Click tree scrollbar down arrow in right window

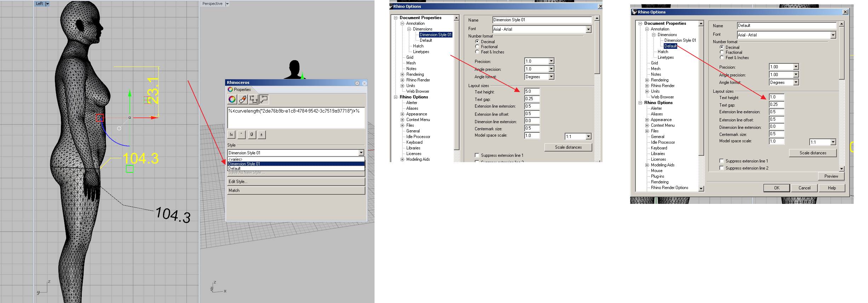click(x=701, y=189)
